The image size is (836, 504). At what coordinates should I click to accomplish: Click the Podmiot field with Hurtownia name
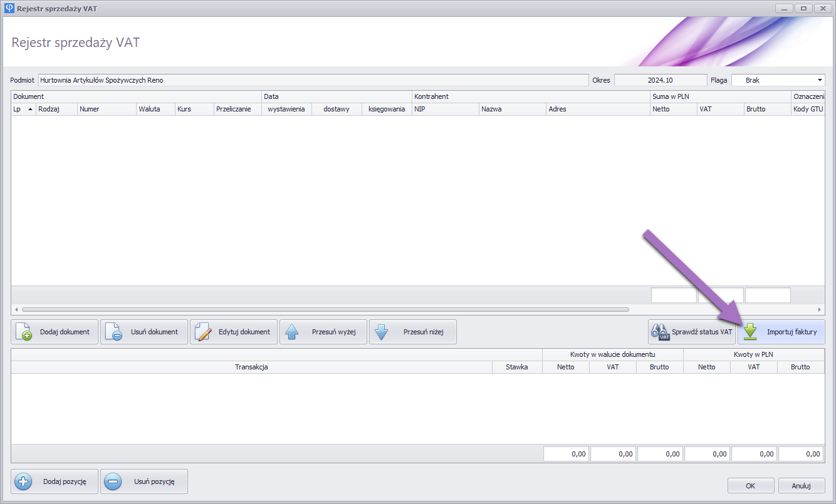pos(313,80)
